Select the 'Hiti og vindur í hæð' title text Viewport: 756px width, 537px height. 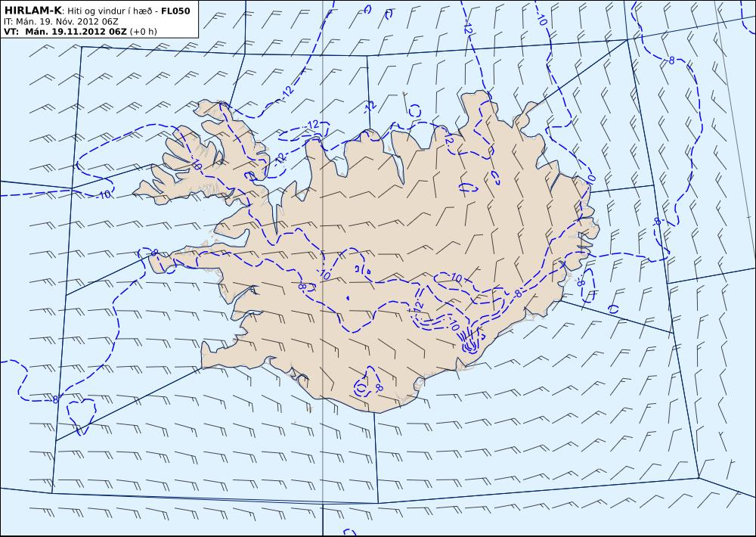point(109,11)
